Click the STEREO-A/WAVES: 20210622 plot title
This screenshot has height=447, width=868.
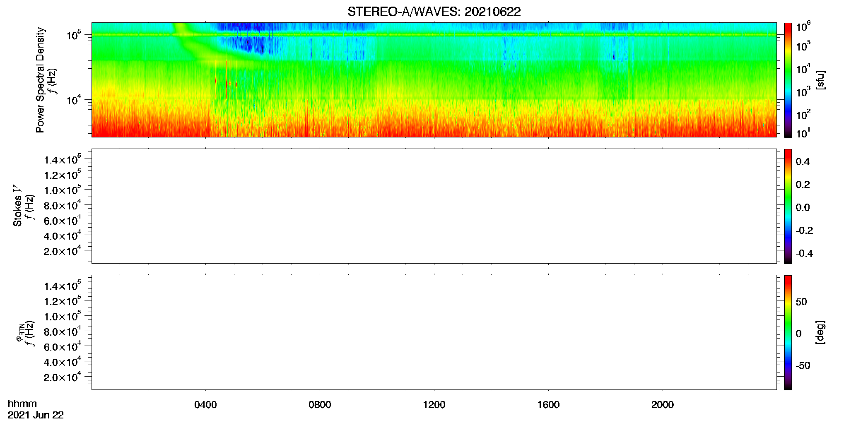[x=434, y=12]
